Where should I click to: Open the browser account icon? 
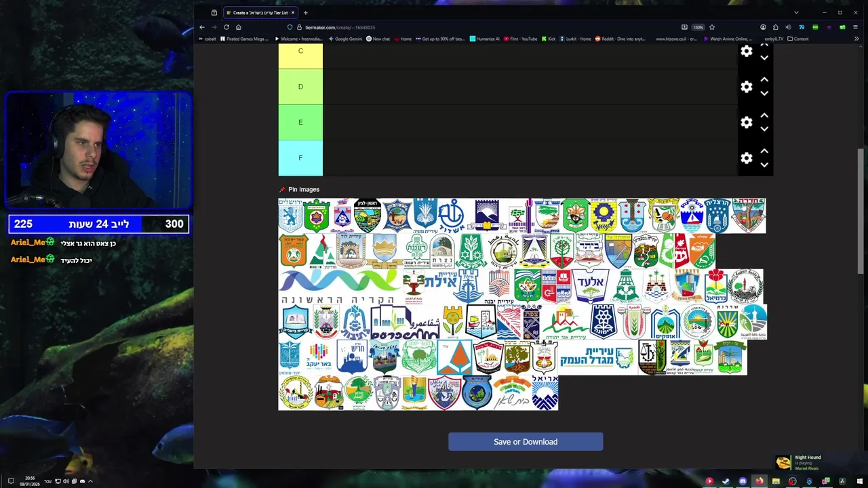click(763, 27)
